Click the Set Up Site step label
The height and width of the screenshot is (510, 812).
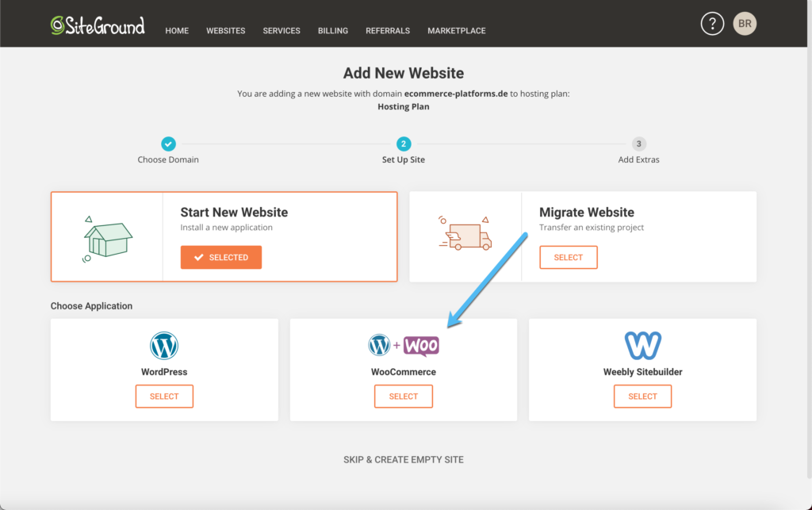tap(404, 159)
